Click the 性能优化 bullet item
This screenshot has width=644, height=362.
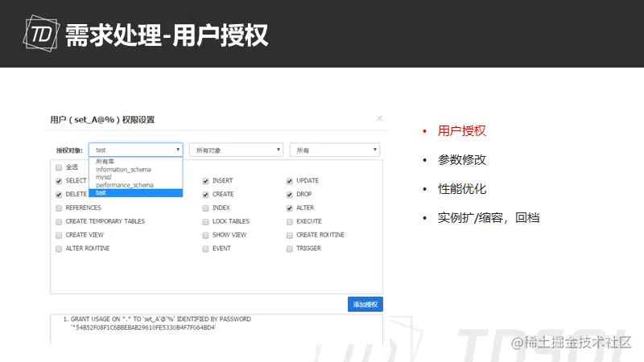click(461, 189)
